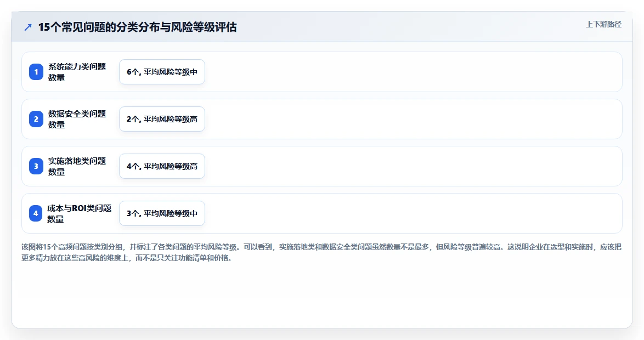
Task: Select the 成本与ROI类问题数量 label
Action: coord(80,213)
